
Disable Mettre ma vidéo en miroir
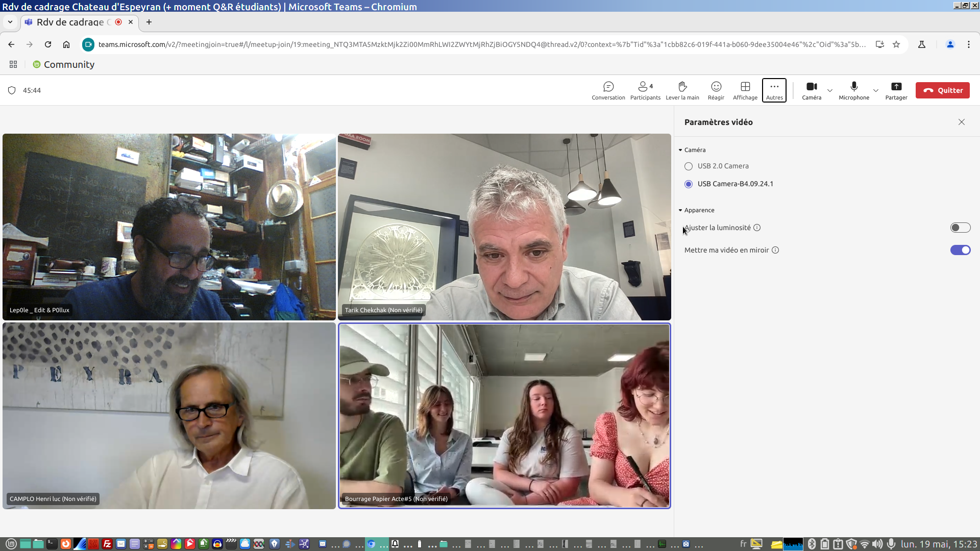pos(960,250)
